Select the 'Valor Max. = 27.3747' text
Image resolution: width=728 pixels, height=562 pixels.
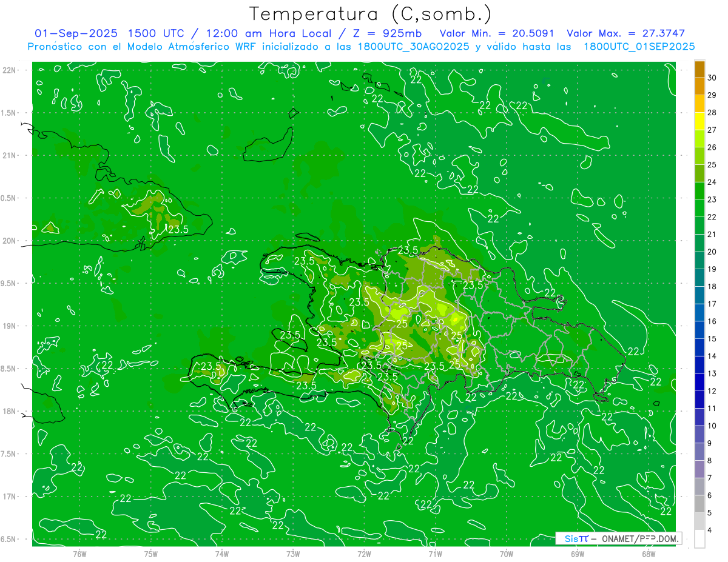[x=626, y=33]
